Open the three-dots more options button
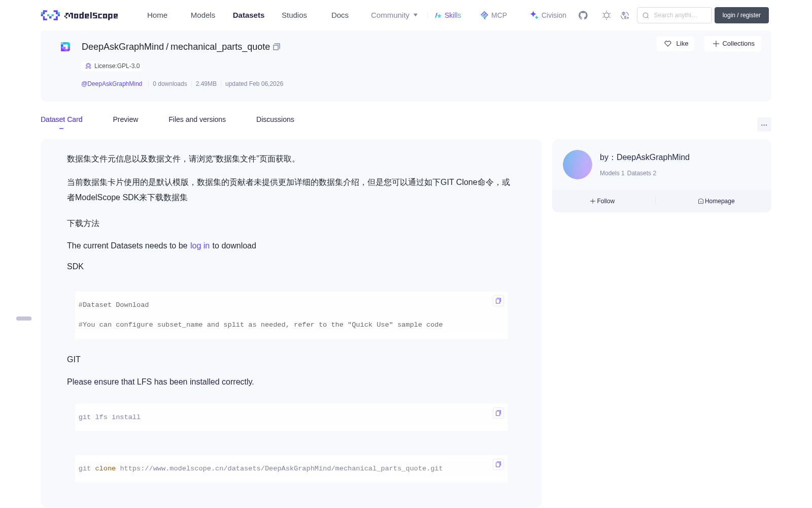This screenshot has width=812, height=508. (764, 125)
